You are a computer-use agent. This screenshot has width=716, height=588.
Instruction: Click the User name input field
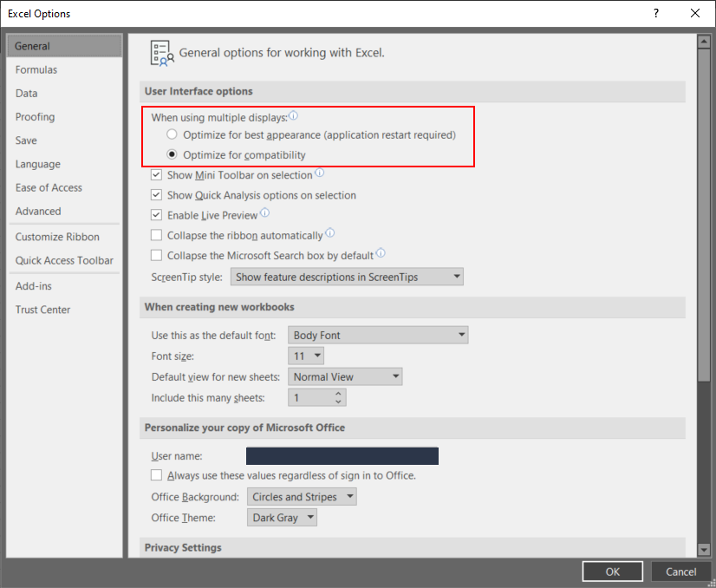click(x=342, y=456)
